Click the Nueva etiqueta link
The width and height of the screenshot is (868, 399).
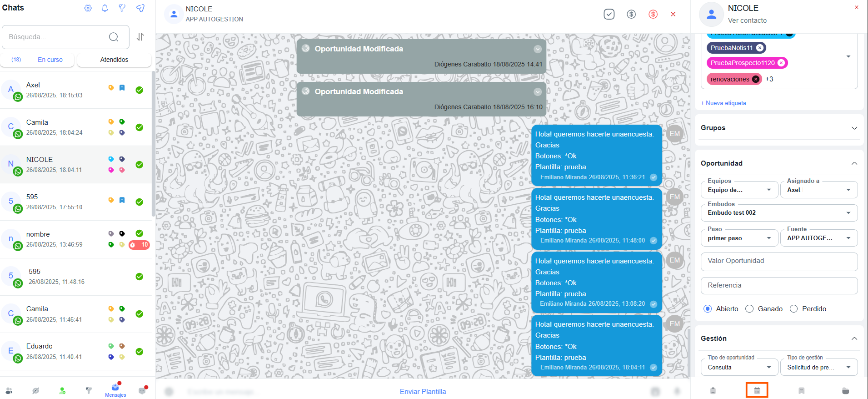click(723, 103)
